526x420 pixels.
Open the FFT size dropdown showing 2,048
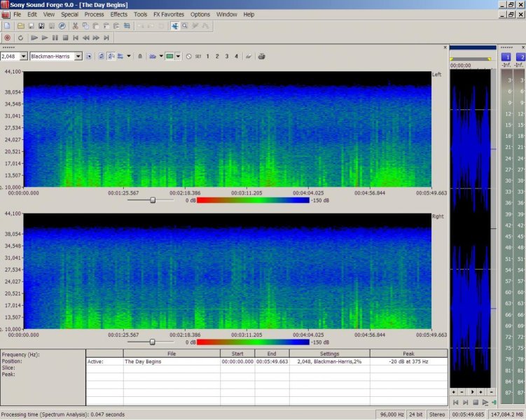[24, 56]
